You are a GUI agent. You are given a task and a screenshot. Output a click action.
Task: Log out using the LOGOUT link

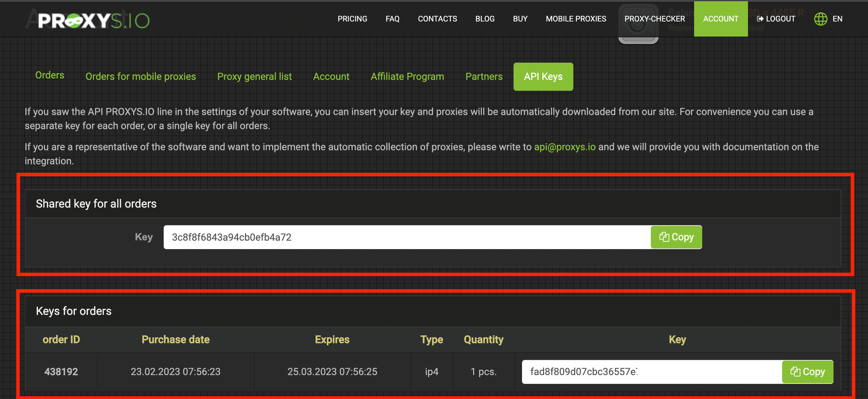click(776, 19)
